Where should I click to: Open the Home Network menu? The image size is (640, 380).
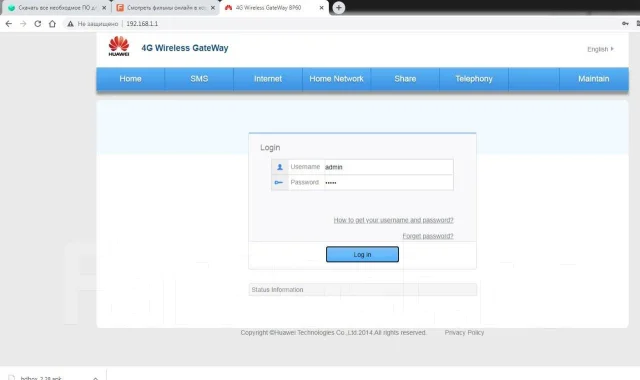(x=336, y=79)
